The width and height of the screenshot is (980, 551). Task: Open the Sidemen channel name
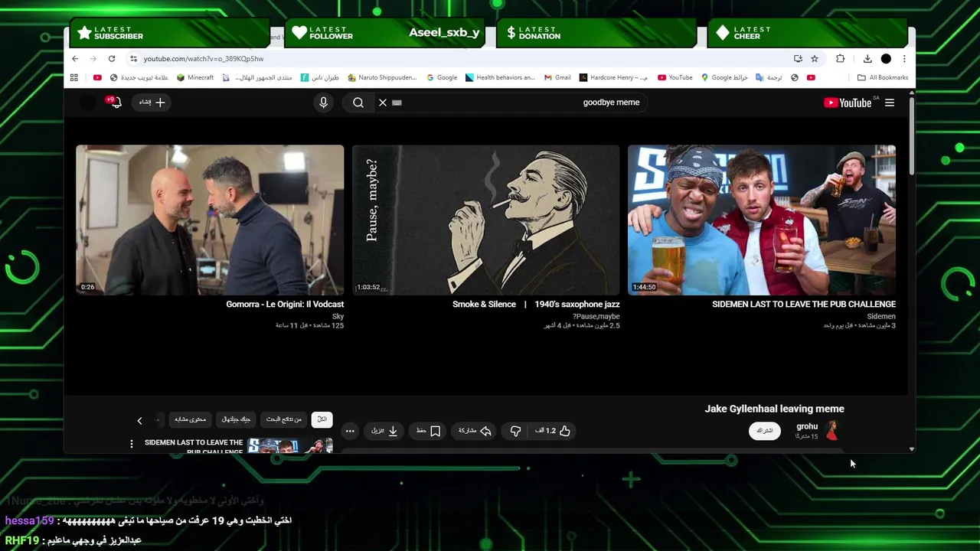click(x=881, y=316)
